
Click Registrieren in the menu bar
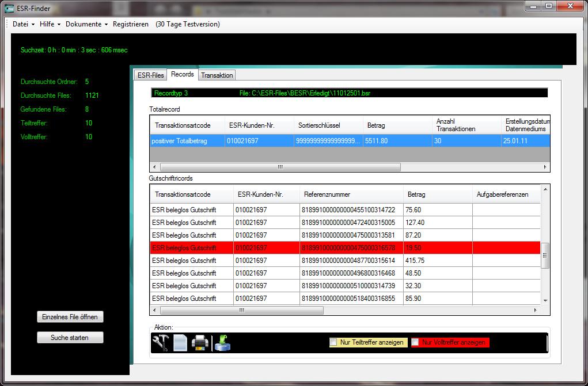coord(131,24)
